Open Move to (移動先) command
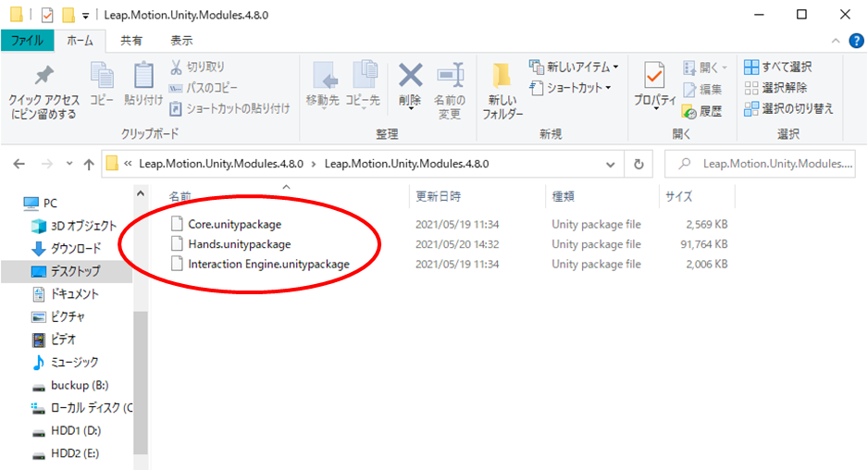Screen dimensions: 868x470 pos(323,84)
